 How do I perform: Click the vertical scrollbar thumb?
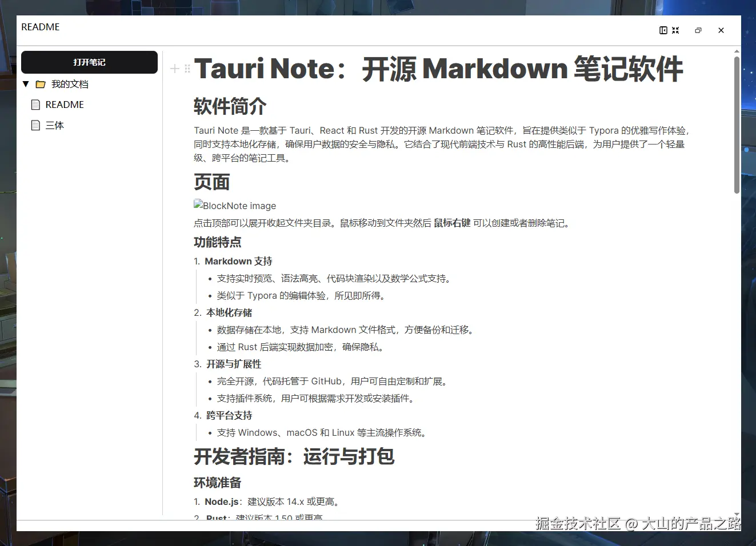click(x=737, y=125)
